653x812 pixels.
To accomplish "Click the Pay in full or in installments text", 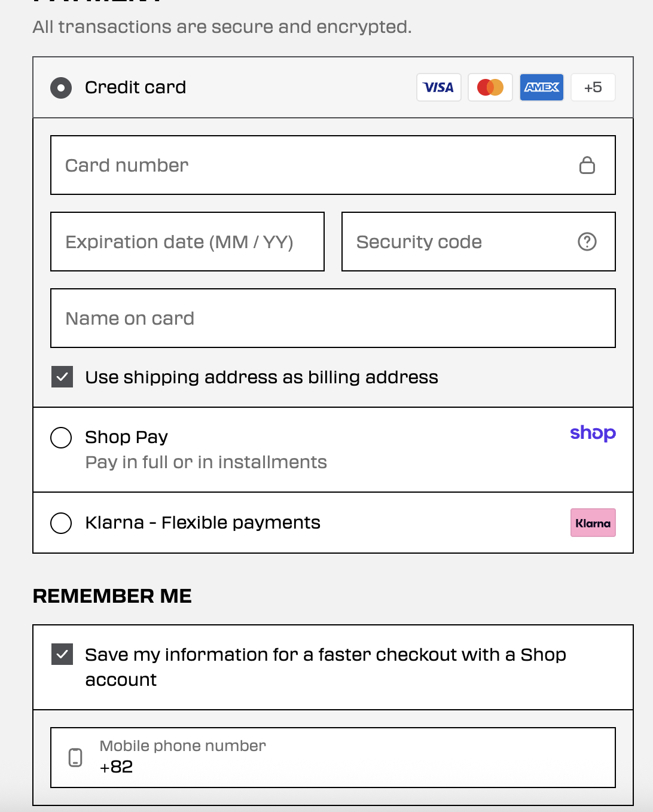I will [206, 462].
